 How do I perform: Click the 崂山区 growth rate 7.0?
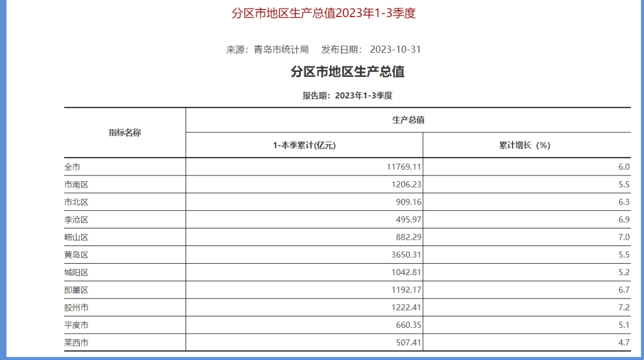(623, 237)
